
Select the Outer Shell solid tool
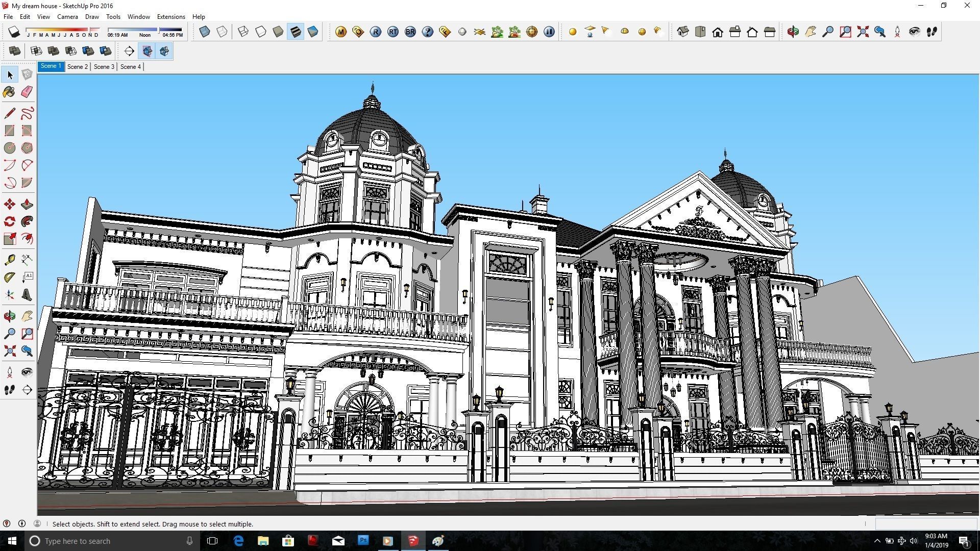tap(15, 51)
